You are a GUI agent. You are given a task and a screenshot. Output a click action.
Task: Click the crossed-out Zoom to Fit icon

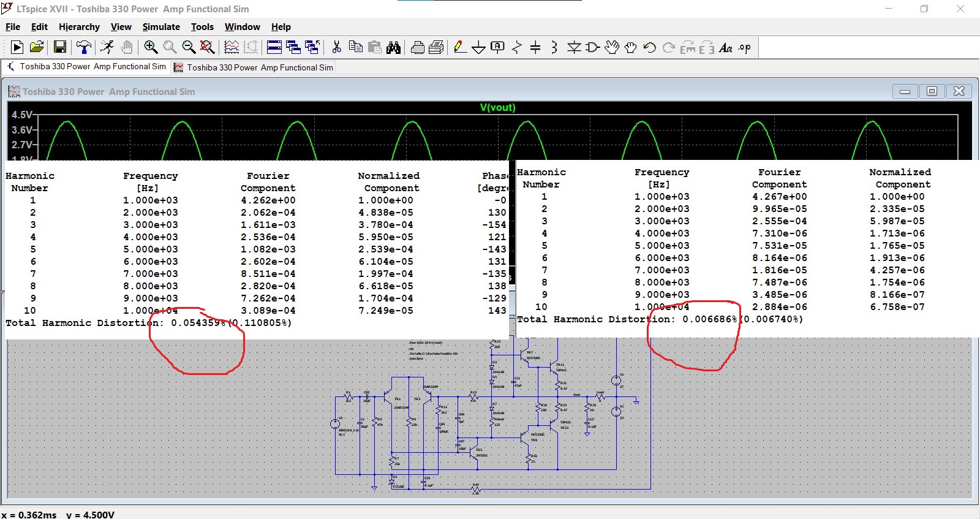[208, 47]
